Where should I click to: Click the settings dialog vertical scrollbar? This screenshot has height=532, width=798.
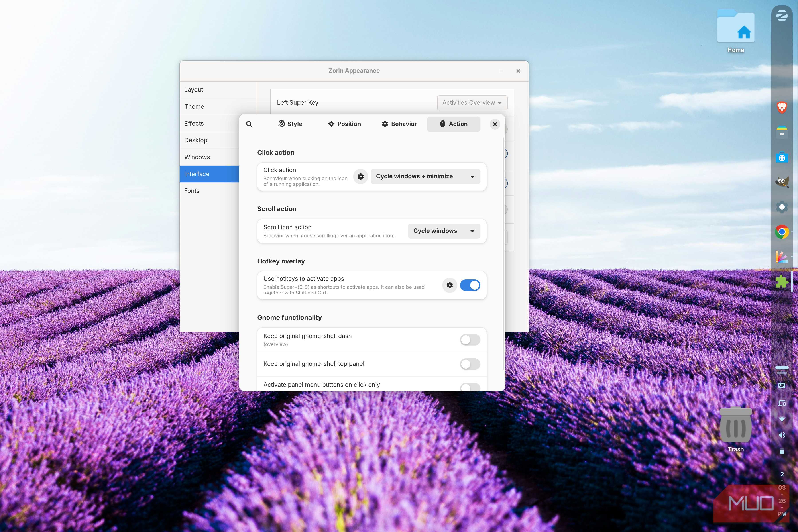503,253
